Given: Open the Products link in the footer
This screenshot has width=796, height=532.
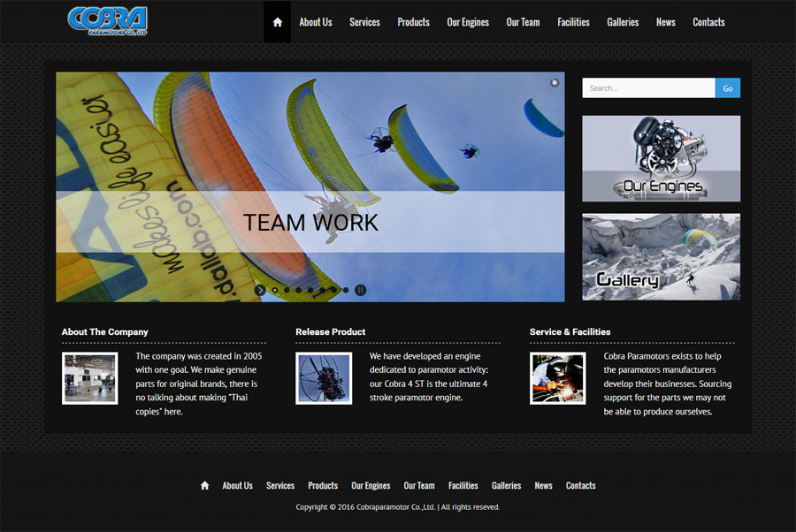Looking at the screenshot, I should (323, 485).
